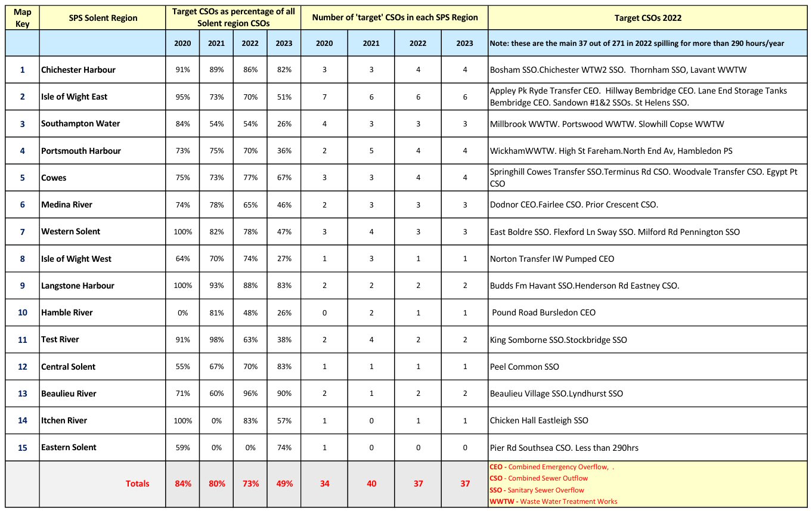Viewport: 812px width, 511px height.
Task: Select the Langstone Harbour region cell
Action: [x=78, y=286]
